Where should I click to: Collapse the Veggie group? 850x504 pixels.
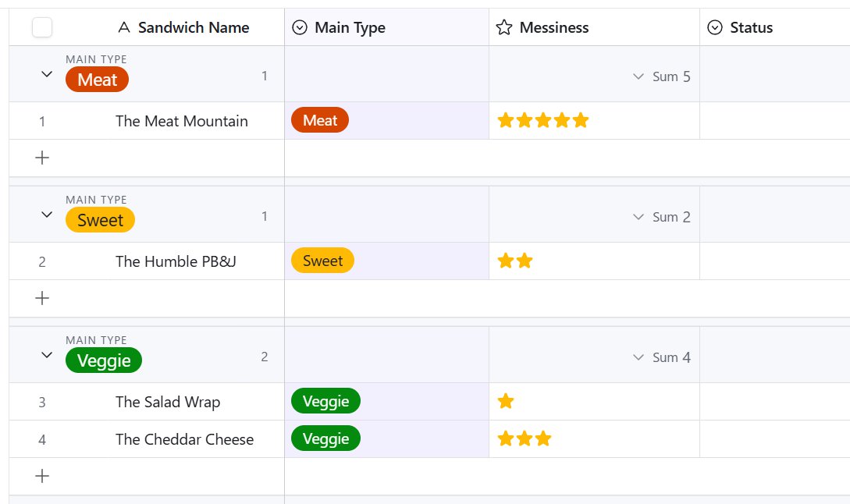click(47, 355)
